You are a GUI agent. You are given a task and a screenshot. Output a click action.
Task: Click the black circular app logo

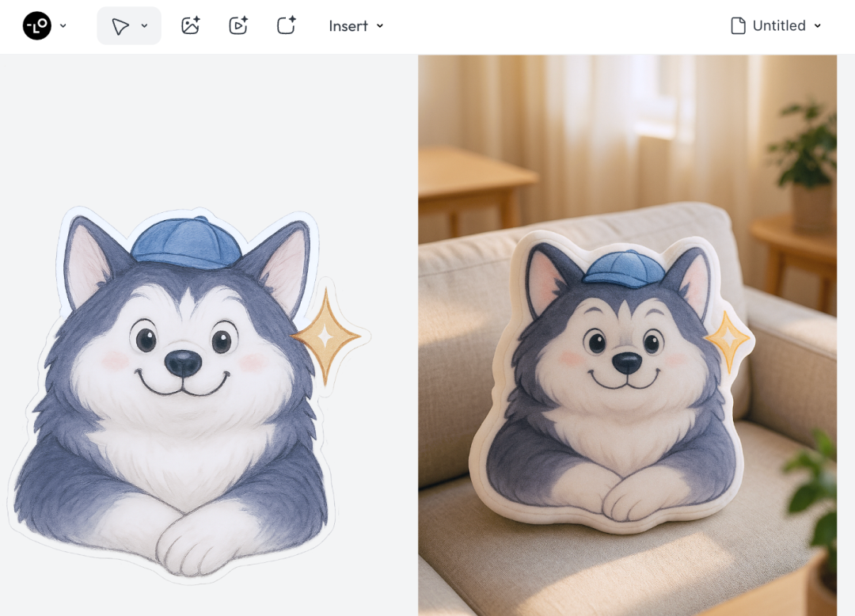tap(37, 25)
